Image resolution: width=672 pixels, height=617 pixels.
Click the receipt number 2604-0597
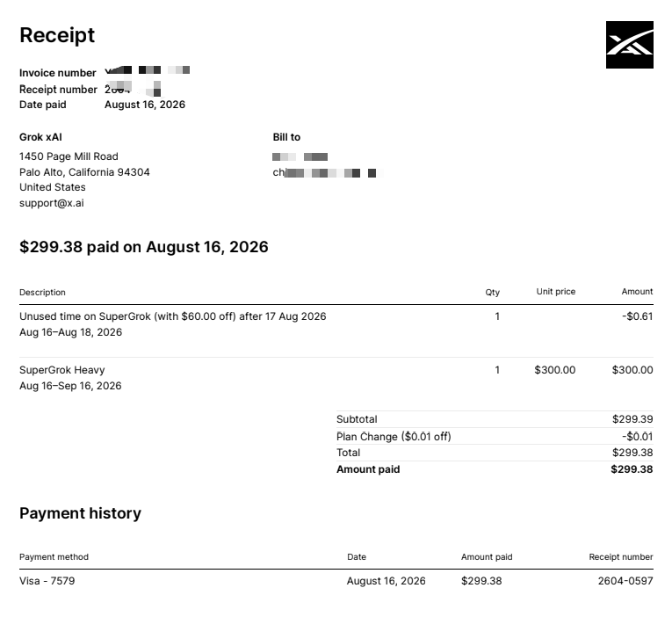pos(625,581)
